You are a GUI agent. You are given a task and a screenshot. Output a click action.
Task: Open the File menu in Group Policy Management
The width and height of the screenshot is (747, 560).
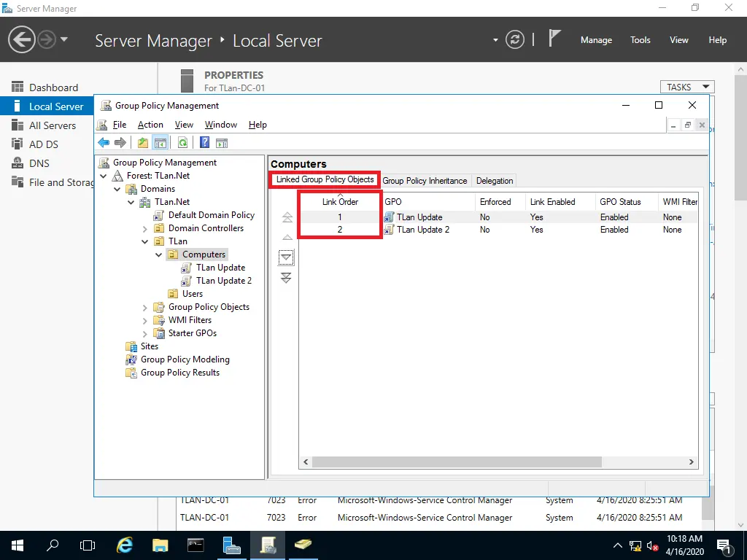(120, 125)
